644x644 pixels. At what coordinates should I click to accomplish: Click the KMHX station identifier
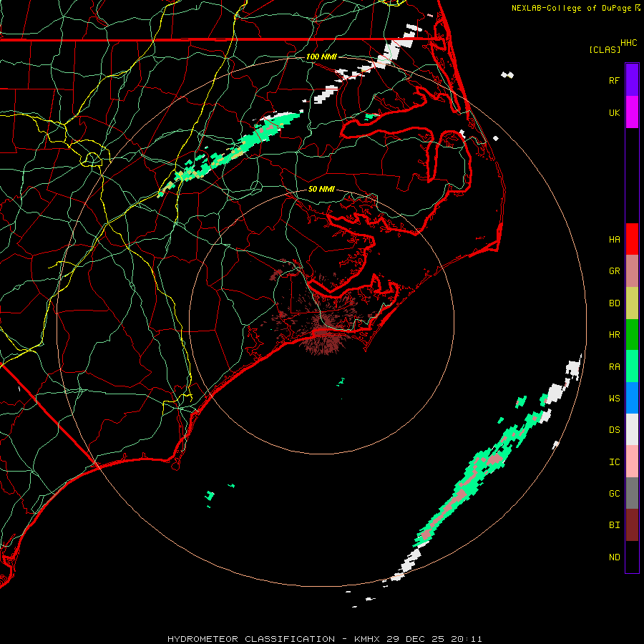pos(367,639)
